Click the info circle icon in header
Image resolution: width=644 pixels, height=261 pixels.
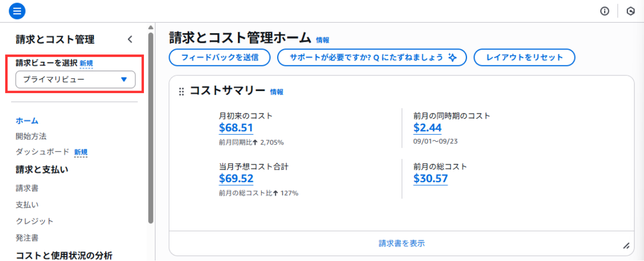(x=605, y=11)
